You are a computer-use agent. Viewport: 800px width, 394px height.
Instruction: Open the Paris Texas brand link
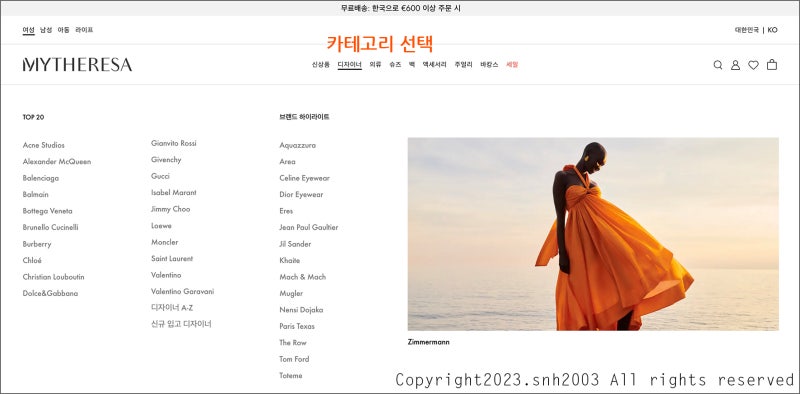[297, 326]
